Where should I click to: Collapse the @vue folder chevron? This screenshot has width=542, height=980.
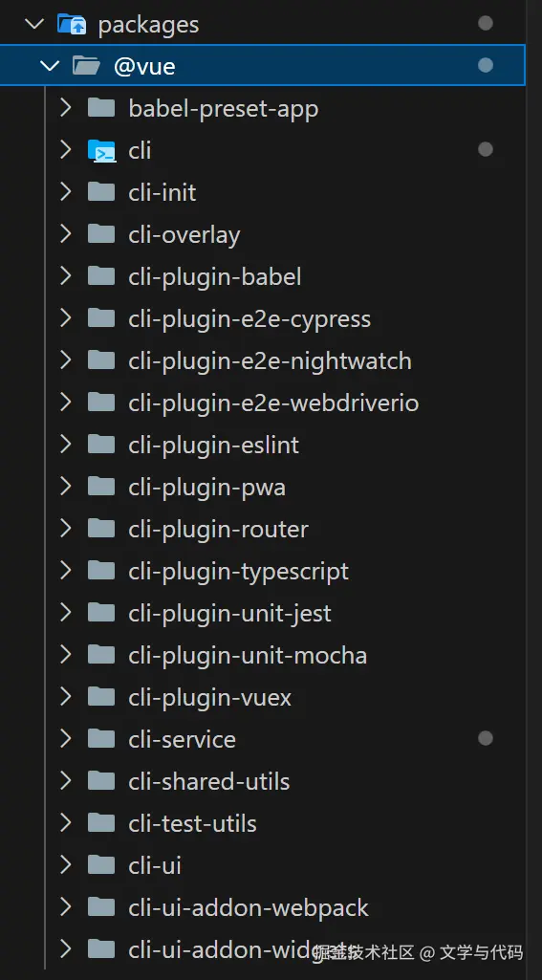click(x=50, y=66)
